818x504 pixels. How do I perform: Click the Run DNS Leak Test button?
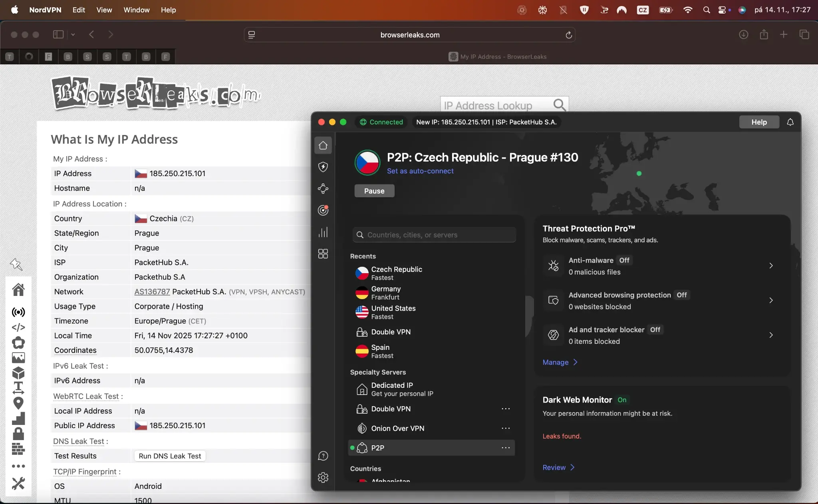point(169,456)
